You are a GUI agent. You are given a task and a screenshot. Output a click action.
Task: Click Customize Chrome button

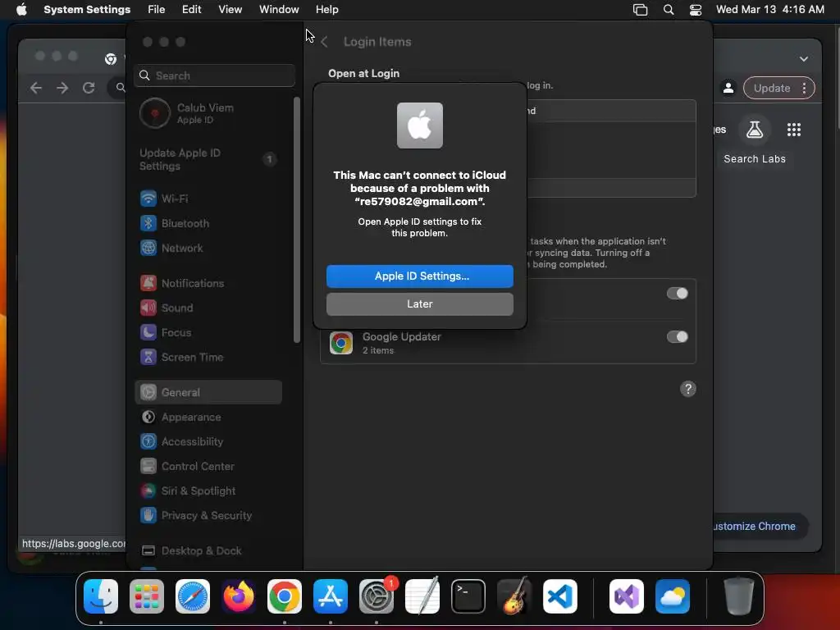pos(754,527)
